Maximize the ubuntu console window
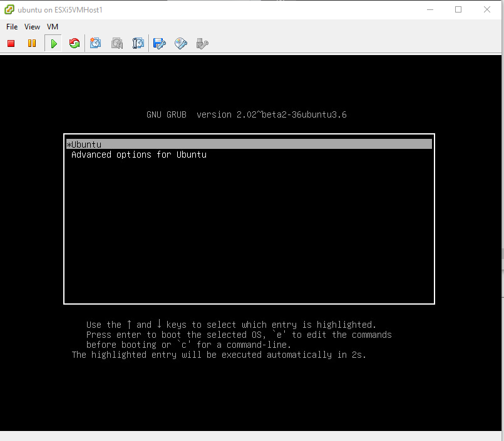The height and width of the screenshot is (441, 504). (x=458, y=9)
